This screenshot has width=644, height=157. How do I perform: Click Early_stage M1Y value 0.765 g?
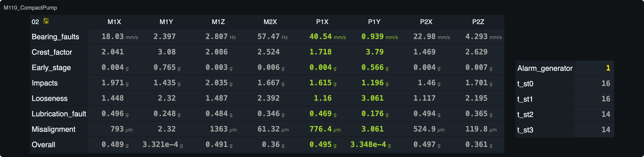167,67
